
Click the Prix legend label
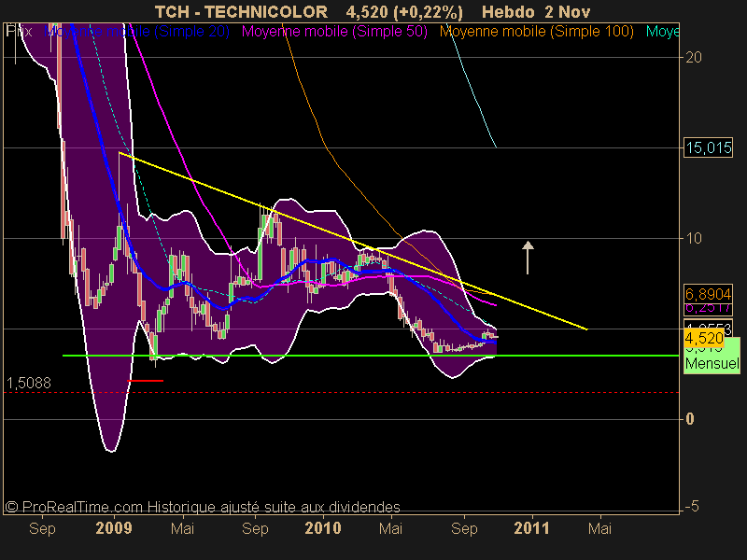(x=19, y=32)
